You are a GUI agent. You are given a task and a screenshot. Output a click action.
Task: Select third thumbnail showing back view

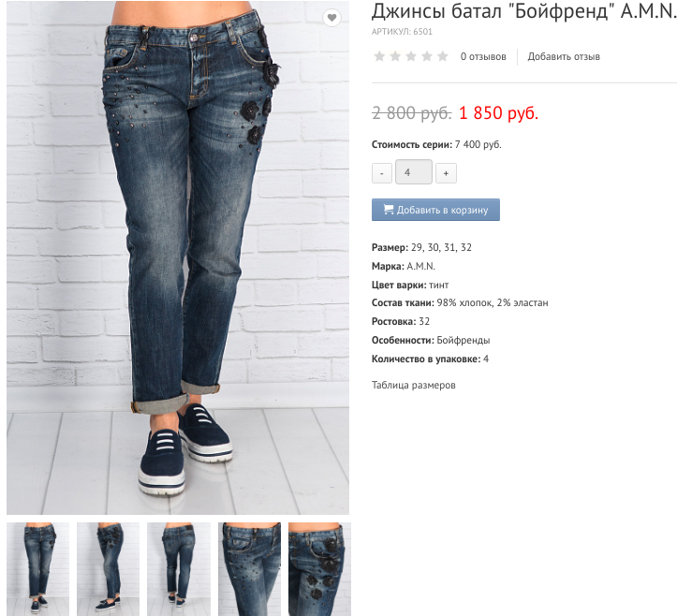pyautogui.click(x=179, y=569)
